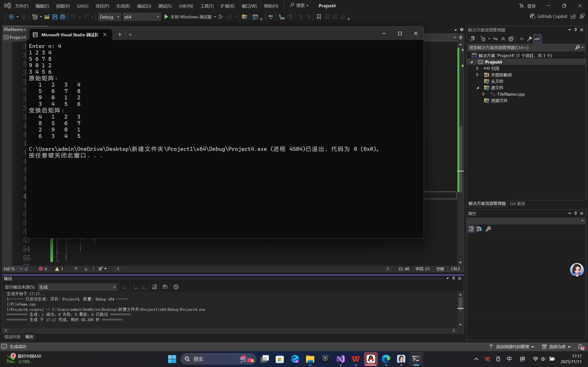Open the Properties wrench icon in Solution Explorer
Screen dimensions: 588x367
pyautogui.click(x=529, y=39)
